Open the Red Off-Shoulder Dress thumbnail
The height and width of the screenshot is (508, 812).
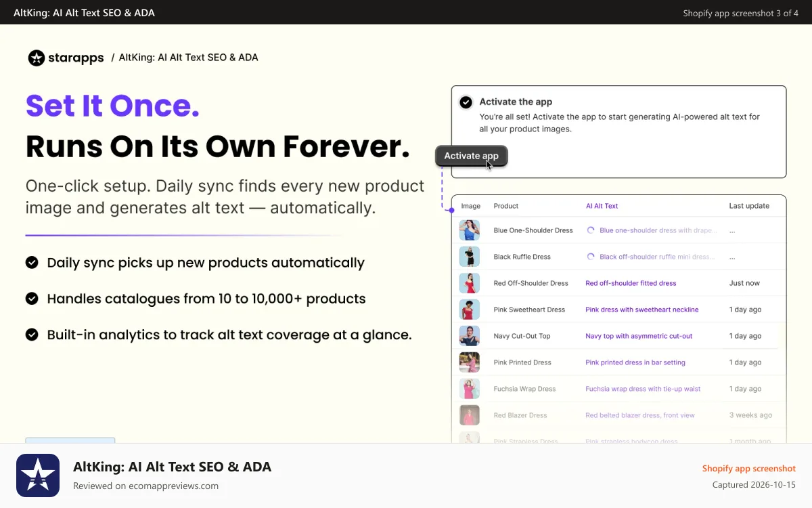click(x=470, y=283)
